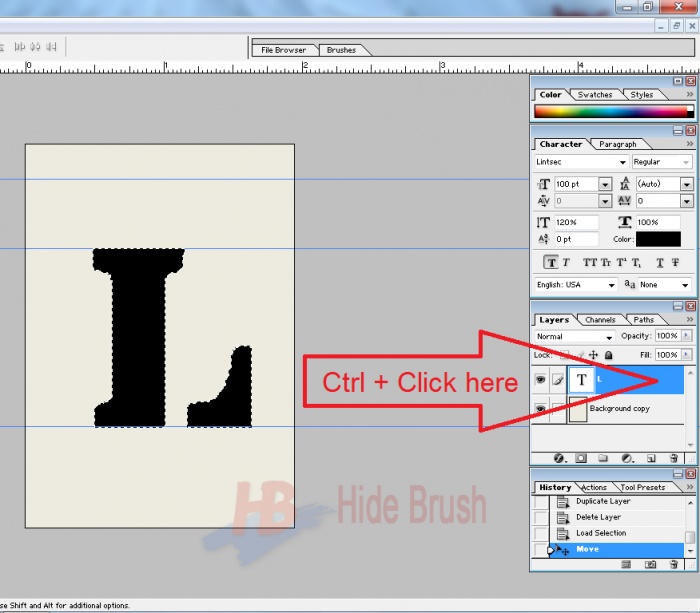Click Add Layer Mask icon
Viewport: 700px width, 613px height.
pyautogui.click(x=581, y=458)
